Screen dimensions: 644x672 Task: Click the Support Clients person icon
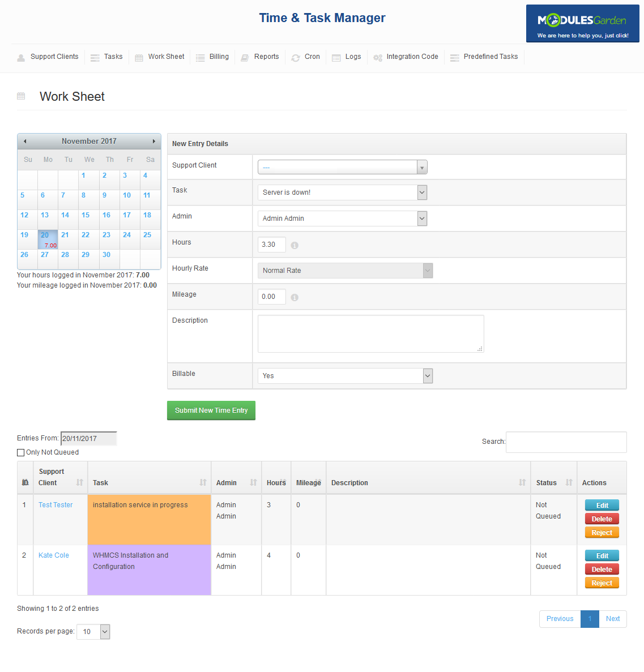coord(20,58)
